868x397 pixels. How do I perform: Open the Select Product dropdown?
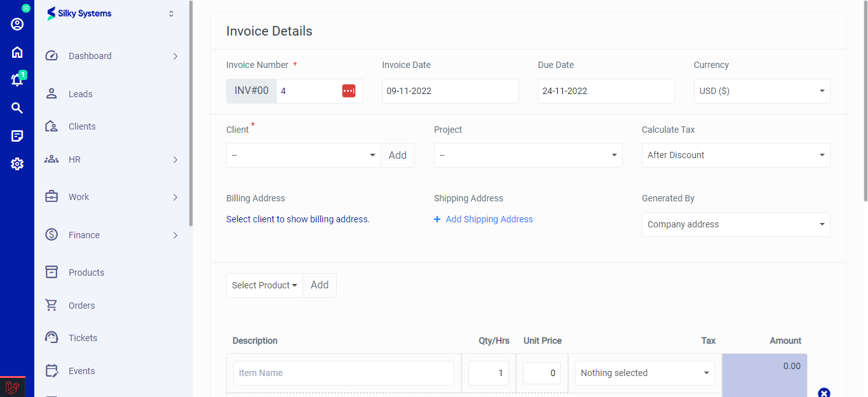pyautogui.click(x=264, y=285)
